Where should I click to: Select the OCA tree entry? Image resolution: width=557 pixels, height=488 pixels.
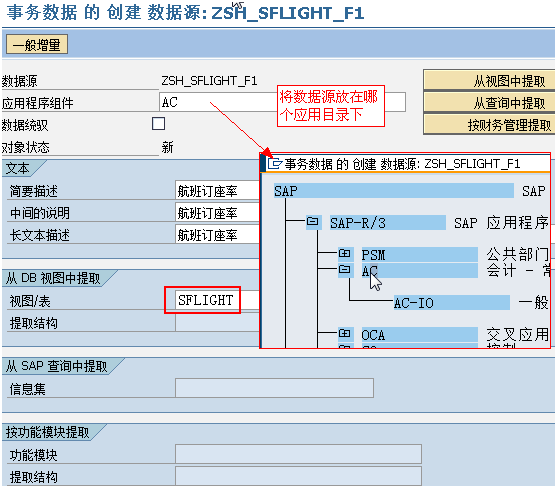click(420, 335)
